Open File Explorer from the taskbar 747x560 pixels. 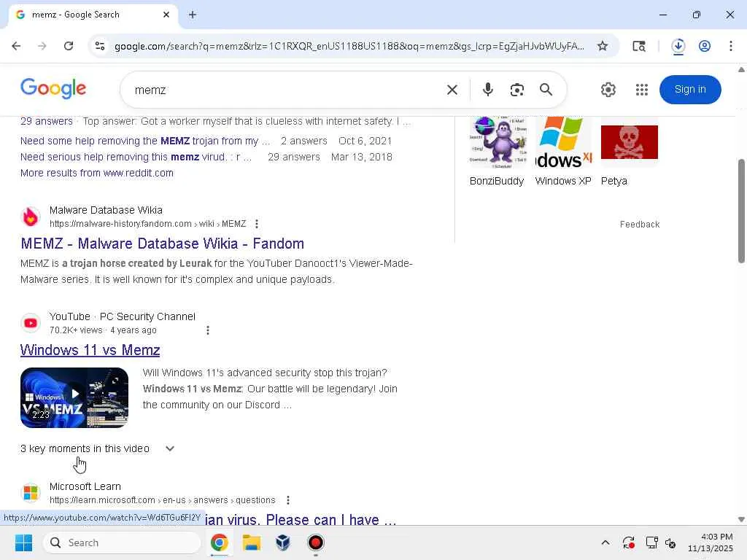(252, 542)
